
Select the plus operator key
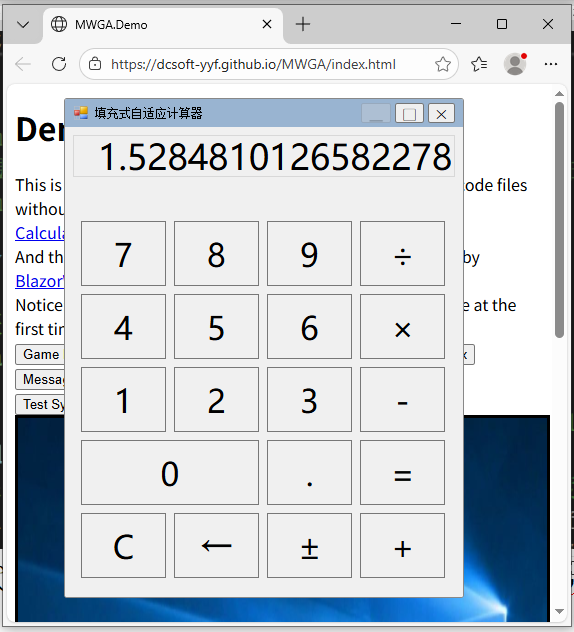coord(402,545)
